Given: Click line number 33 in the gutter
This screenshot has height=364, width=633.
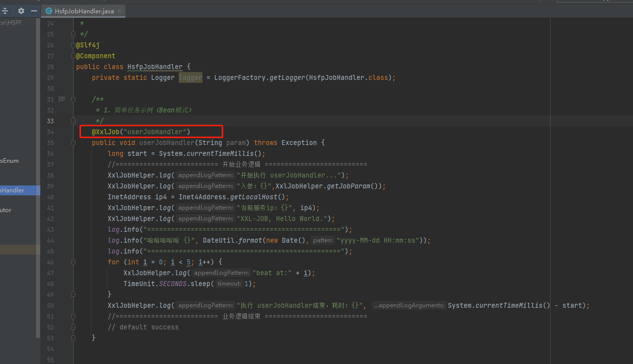Looking at the screenshot, I should pyautogui.click(x=50, y=121).
